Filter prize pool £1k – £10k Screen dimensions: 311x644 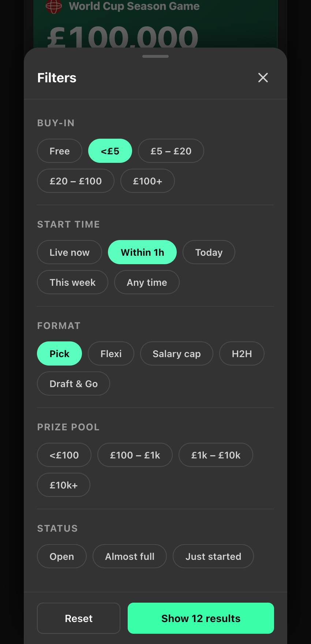(x=216, y=455)
